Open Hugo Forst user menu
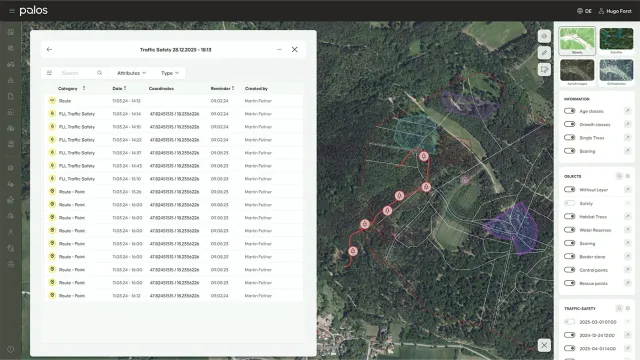 pos(615,11)
